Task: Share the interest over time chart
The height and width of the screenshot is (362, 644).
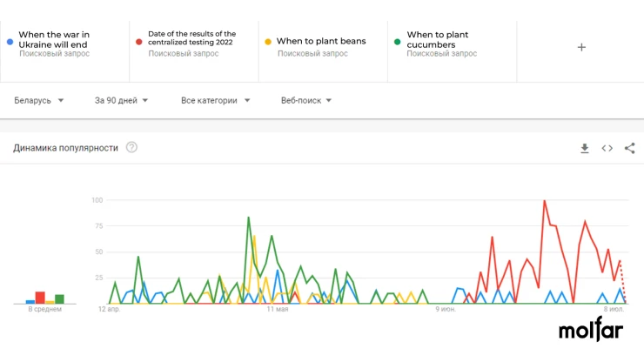Action: (x=629, y=148)
